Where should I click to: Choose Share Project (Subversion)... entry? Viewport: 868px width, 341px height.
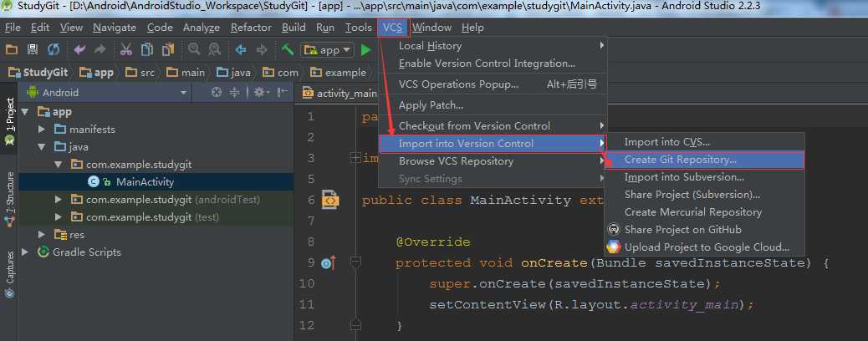point(704,195)
